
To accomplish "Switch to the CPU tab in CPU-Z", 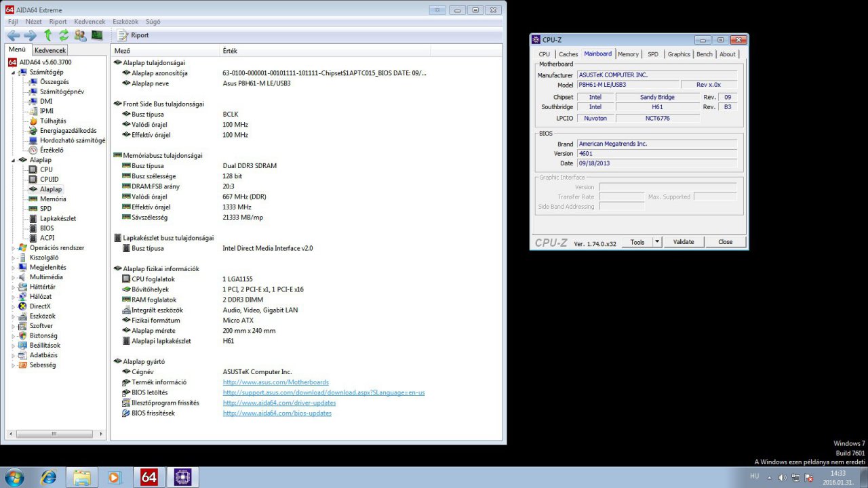I will click(545, 54).
